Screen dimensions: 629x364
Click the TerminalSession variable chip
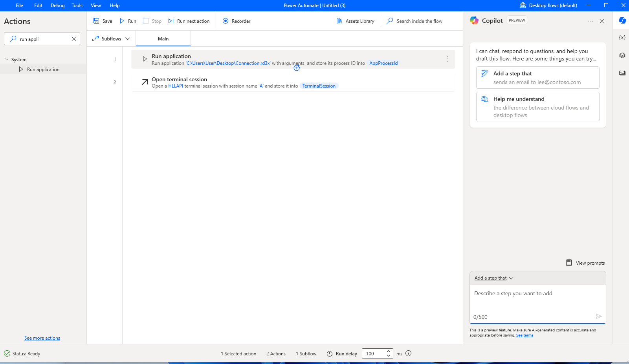[319, 86]
